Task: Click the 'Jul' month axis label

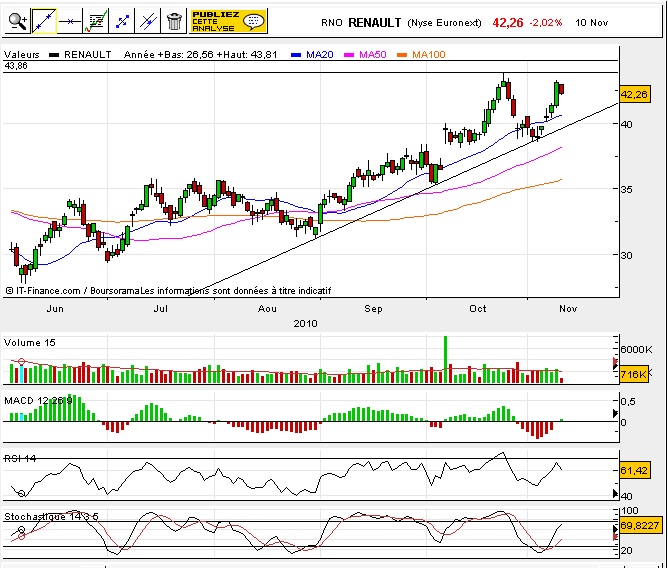Action: tap(161, 309)
